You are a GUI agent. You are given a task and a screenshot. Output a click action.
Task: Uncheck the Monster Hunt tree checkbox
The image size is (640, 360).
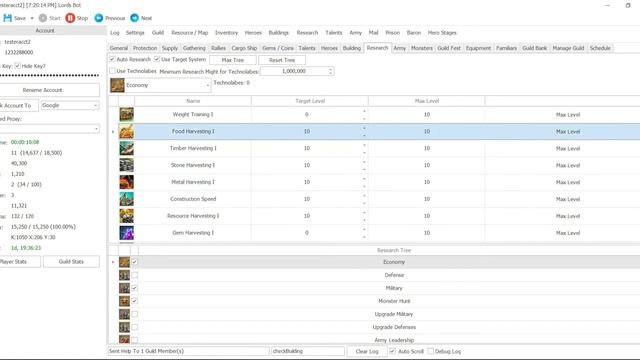(x=135, y=301)
